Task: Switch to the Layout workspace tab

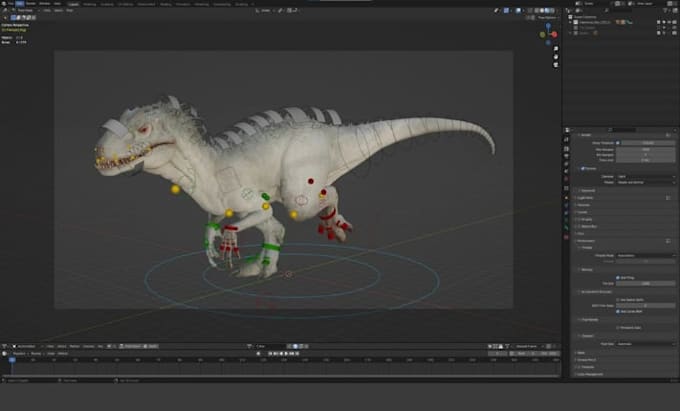Action: click(73, 4)
